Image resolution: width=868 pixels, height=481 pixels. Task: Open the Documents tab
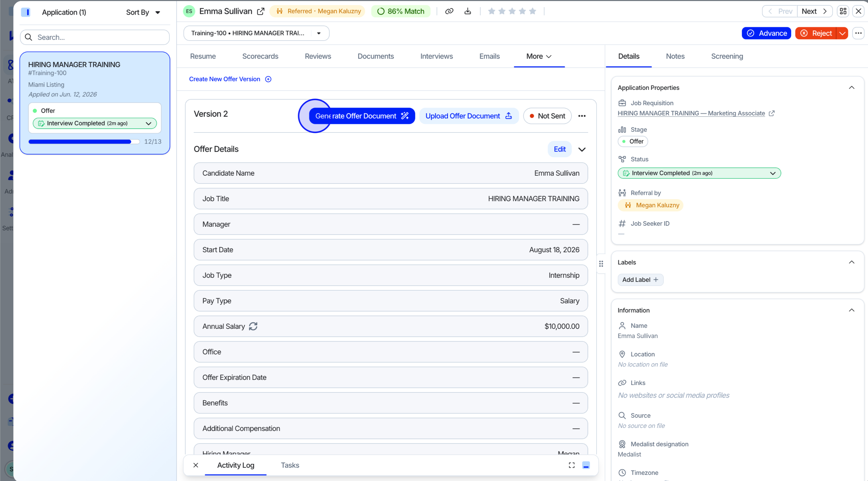point(376,57)
